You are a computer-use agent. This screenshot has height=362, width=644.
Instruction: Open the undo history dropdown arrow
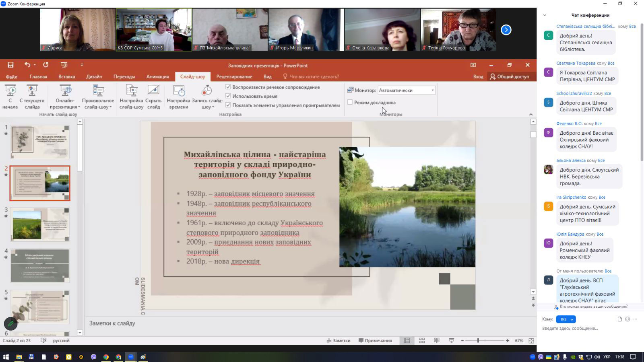pos(35,65)
